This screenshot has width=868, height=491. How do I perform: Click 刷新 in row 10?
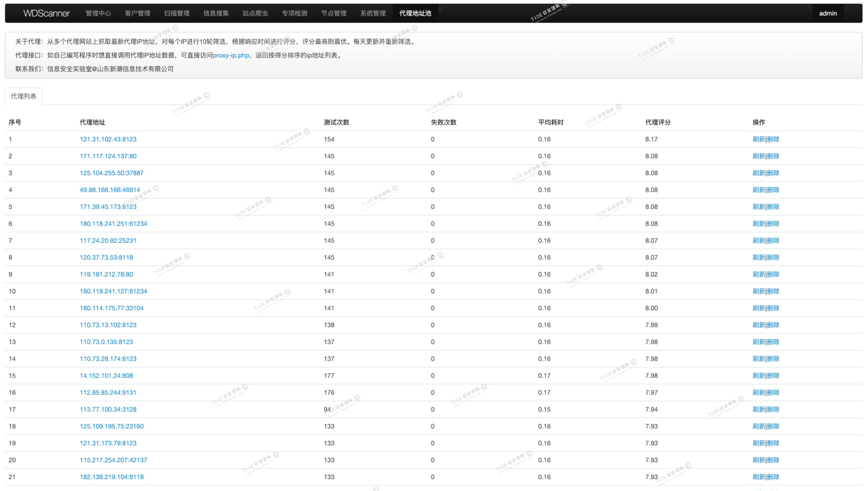click(759, 291)
